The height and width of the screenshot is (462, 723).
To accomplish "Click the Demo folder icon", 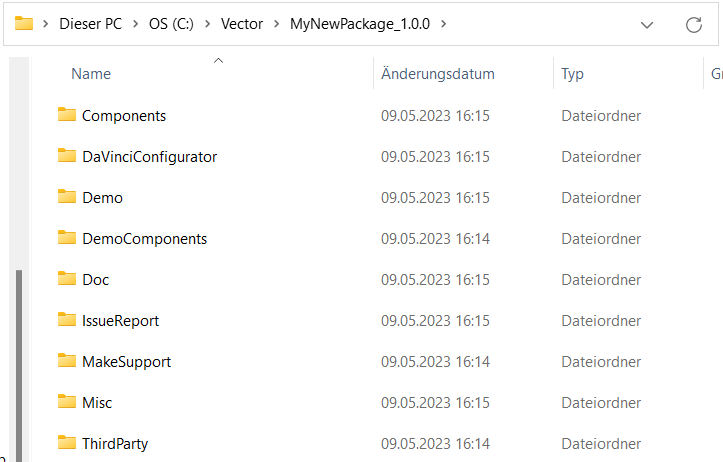I will pos(67,196).
